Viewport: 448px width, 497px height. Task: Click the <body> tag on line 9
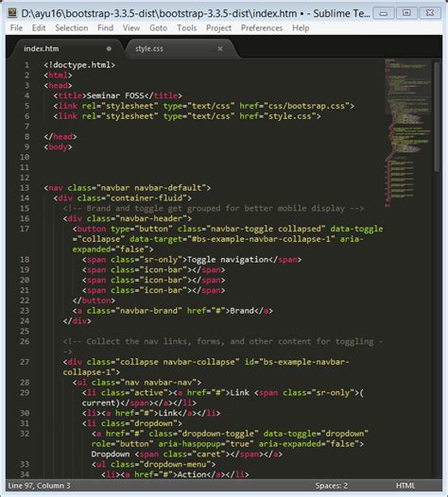[x=58, y=147]
